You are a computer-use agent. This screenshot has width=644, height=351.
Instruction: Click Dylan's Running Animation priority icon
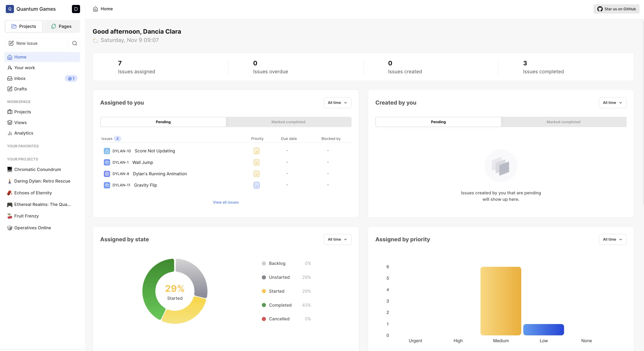[256, 174]
